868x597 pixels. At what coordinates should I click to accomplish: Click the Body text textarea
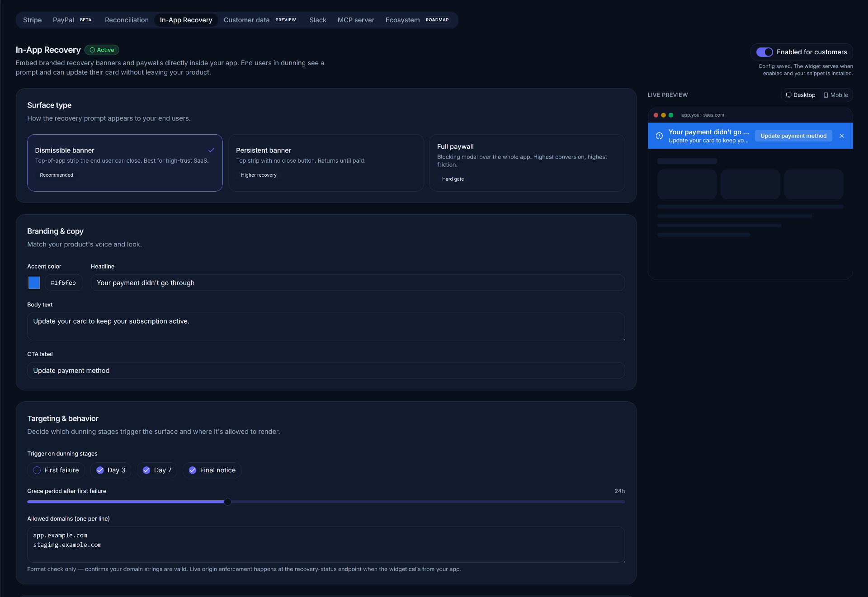(x=326, y=326)
